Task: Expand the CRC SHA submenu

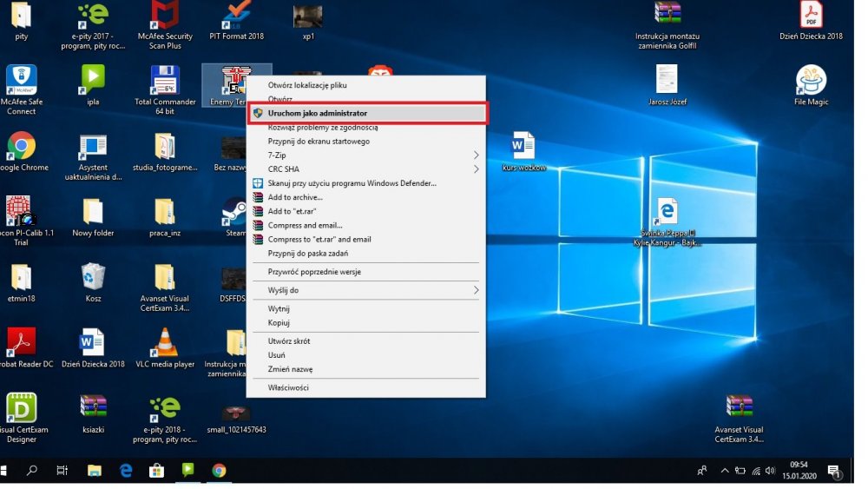Action: (x=366, y=169)
